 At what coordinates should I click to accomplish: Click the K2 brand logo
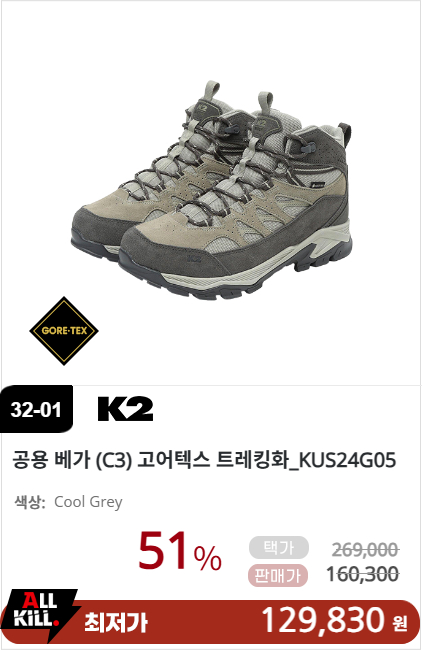(x=125, y=409)
